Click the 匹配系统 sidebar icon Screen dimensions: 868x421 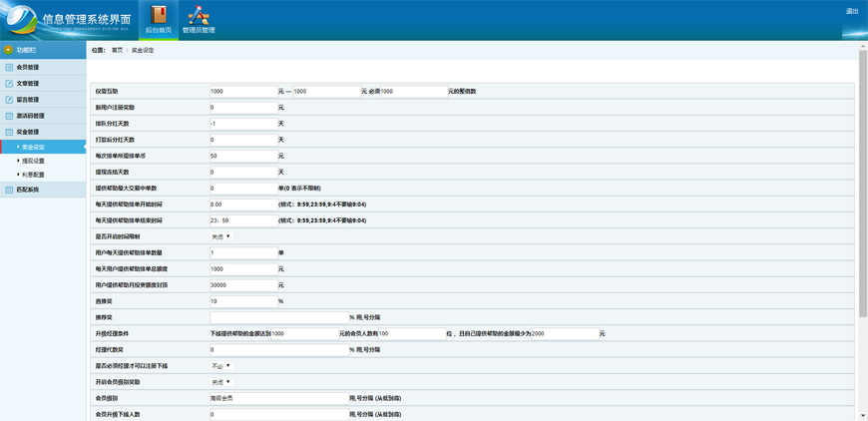9,190
